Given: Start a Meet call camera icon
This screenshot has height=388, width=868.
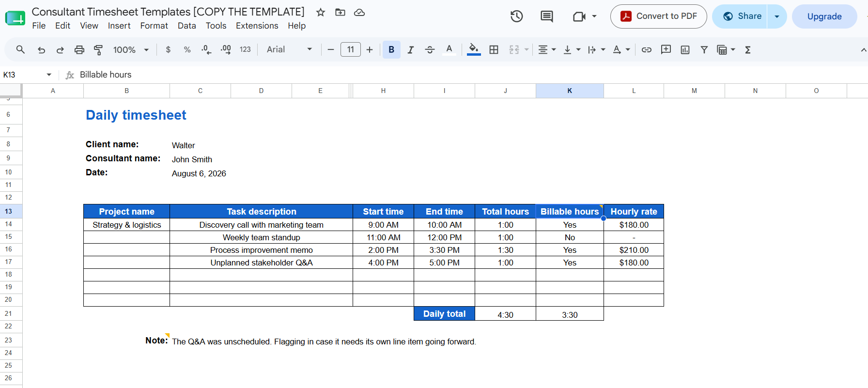Looking at the screenshot, I should click(x=579, y=16).
